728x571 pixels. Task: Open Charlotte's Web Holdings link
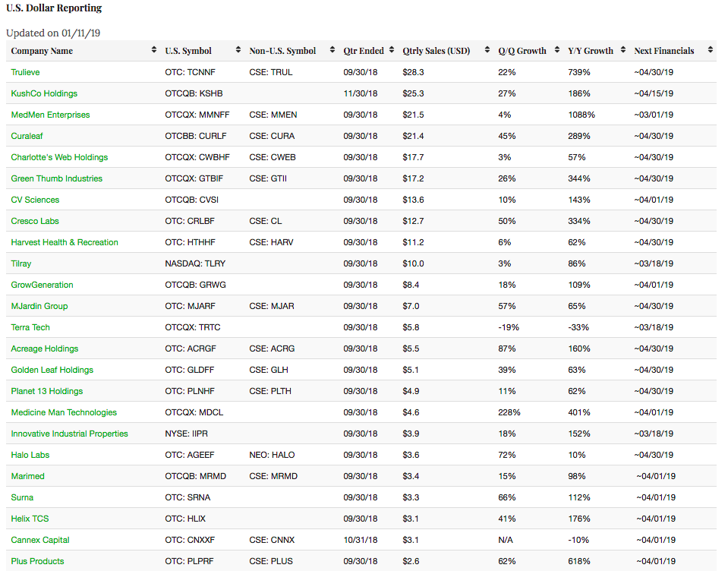(59, 157)
